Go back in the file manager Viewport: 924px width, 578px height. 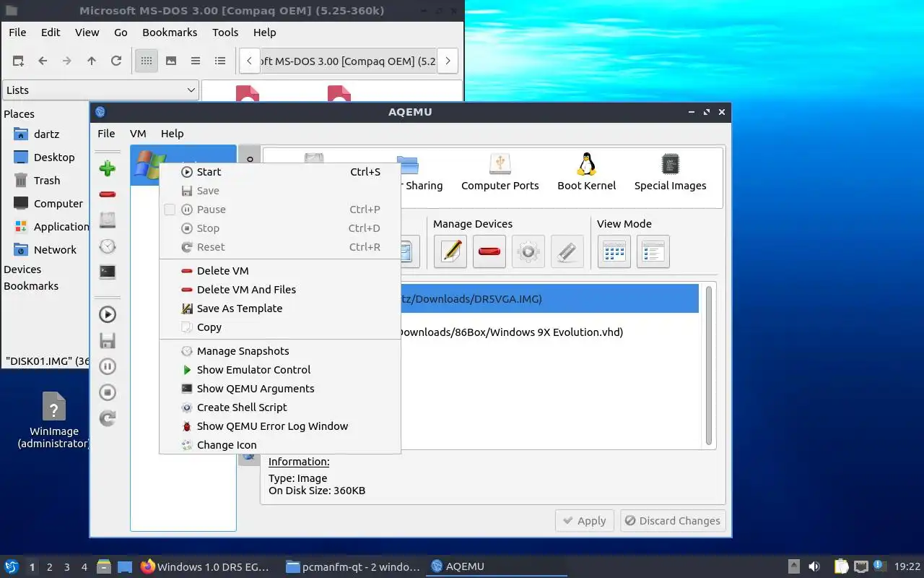point(43,61)
